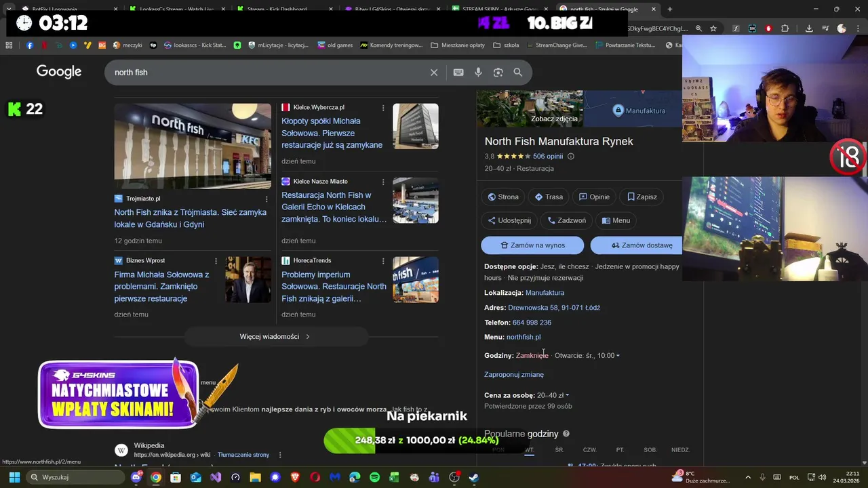Screen dimensions: 868x488
Task: Open the szkoła bookmarks folder
Action: pos(507,45)
